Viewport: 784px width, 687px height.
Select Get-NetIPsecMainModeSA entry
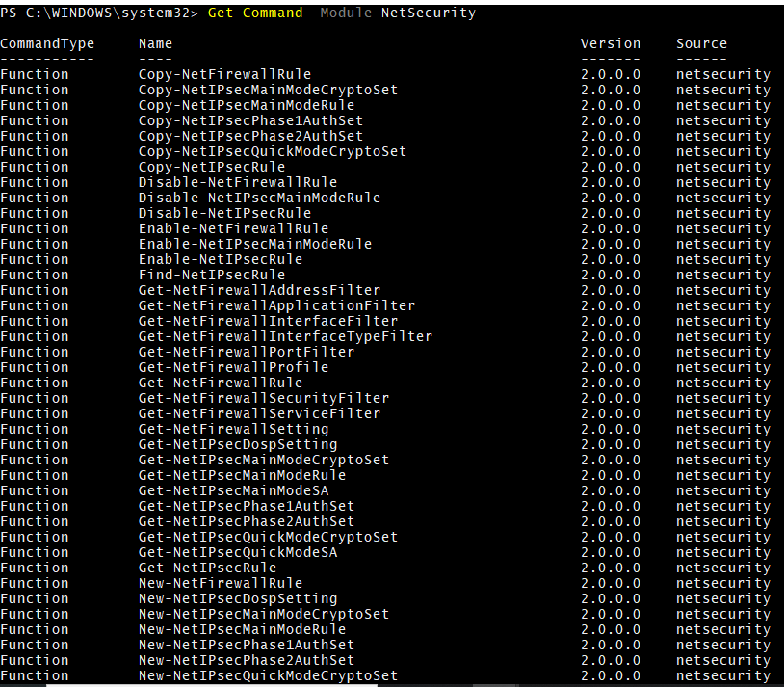click(233, 490)
